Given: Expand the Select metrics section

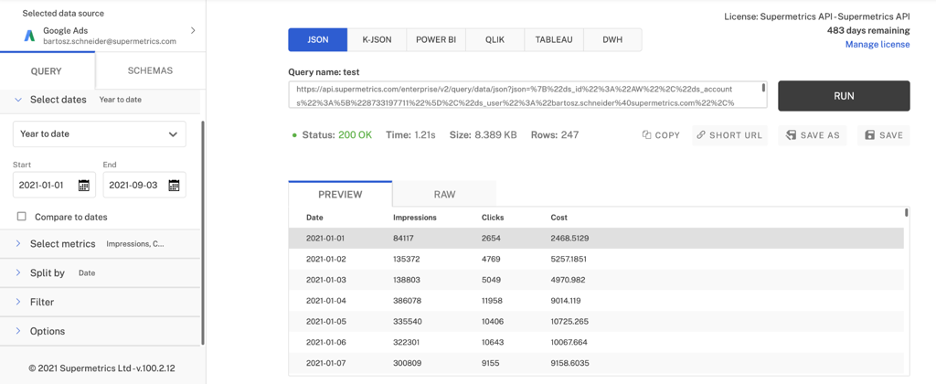Looking at the screenshot, I should [18, 244].
